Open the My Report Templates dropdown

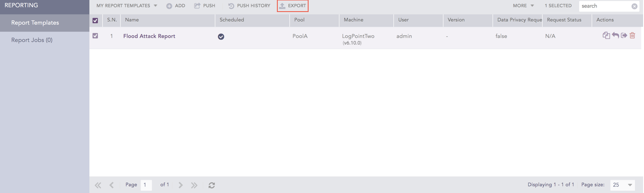[x=127, y=6]
